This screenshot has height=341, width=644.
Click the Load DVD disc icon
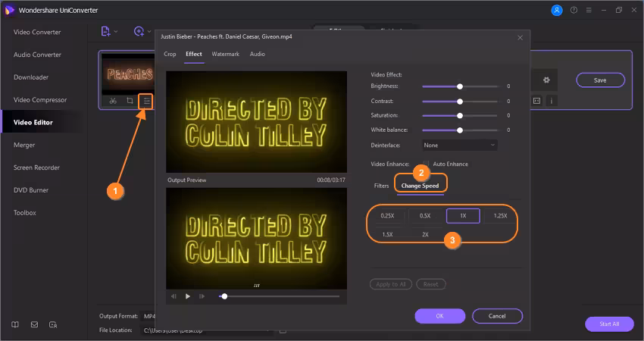(x=139, y=31)
